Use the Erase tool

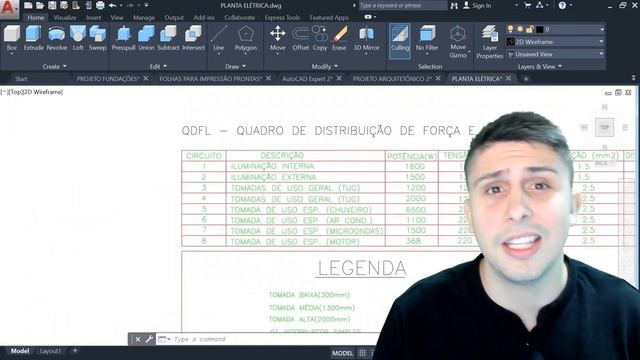pos(339,38)
